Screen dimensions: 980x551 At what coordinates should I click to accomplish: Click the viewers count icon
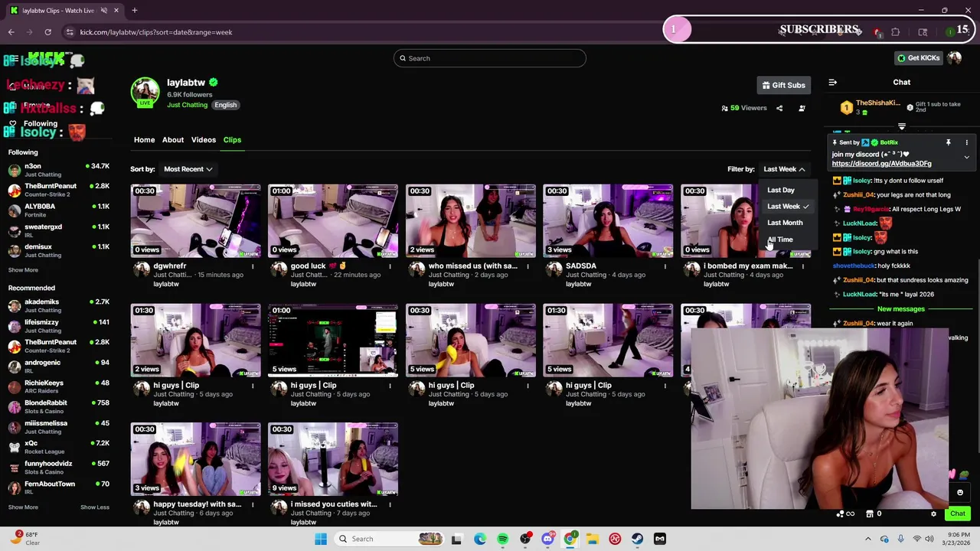[724, 108]
